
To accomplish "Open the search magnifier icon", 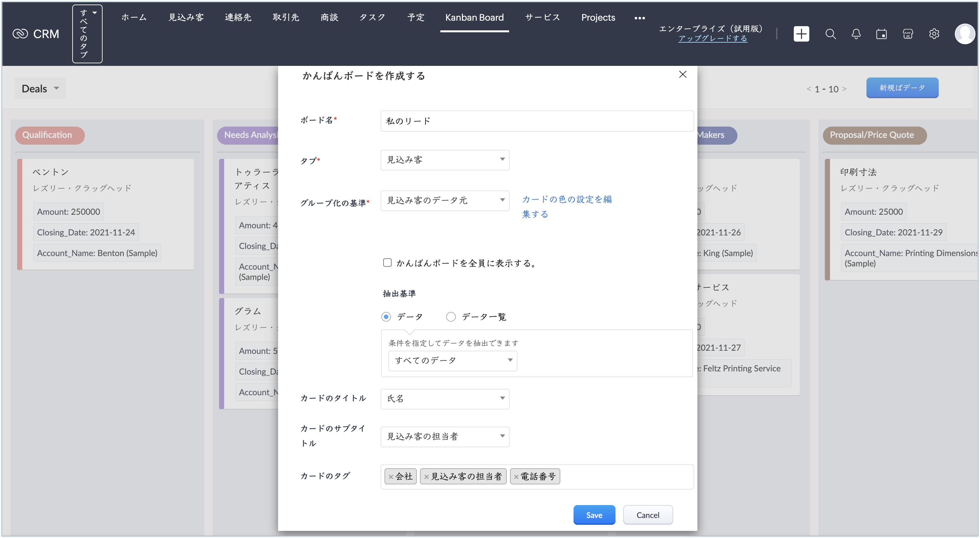I will pyautogui.click(x=831, y=34).
